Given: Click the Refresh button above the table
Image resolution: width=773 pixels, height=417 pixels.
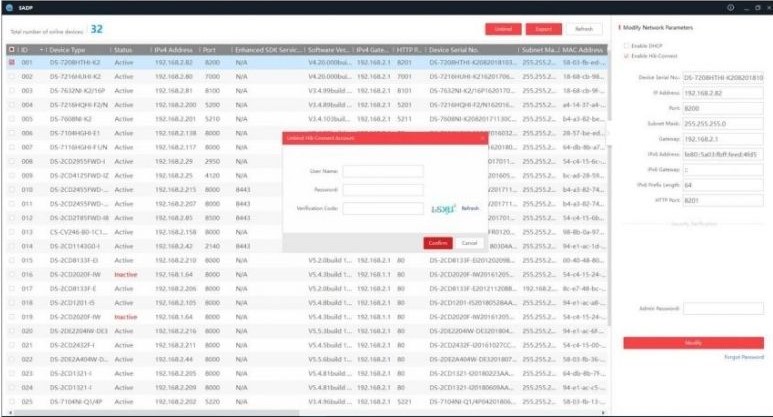Looking at the screenshot, I should [584, 29].
